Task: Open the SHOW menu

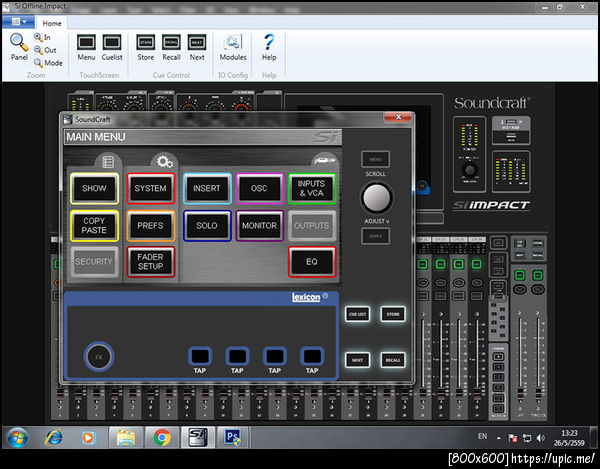Action: [94, 188]
